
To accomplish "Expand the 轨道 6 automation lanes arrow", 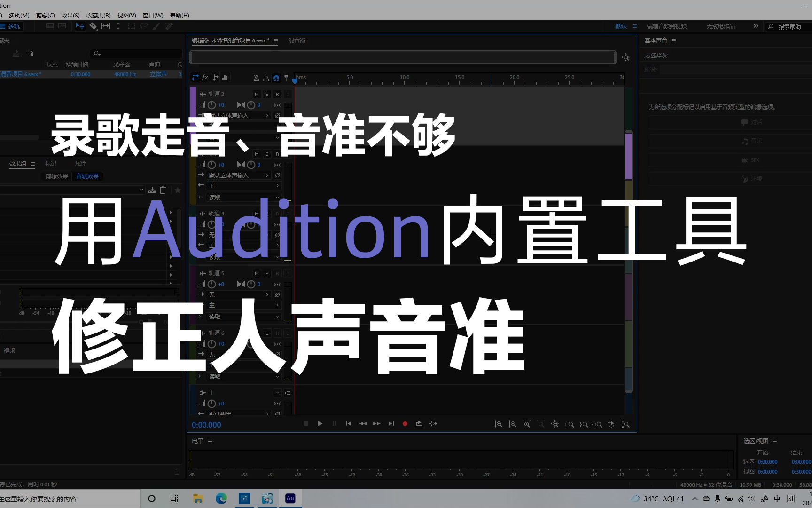I will 200,376.
